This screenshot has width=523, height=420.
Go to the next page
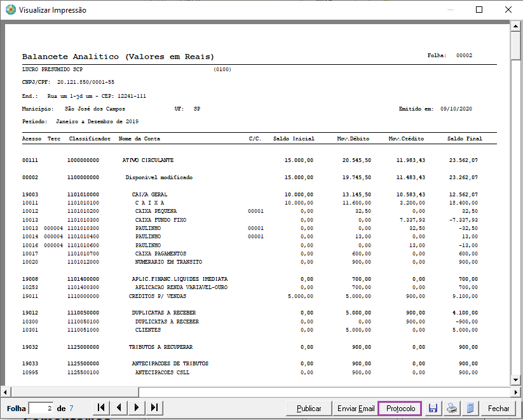[137, 407]
